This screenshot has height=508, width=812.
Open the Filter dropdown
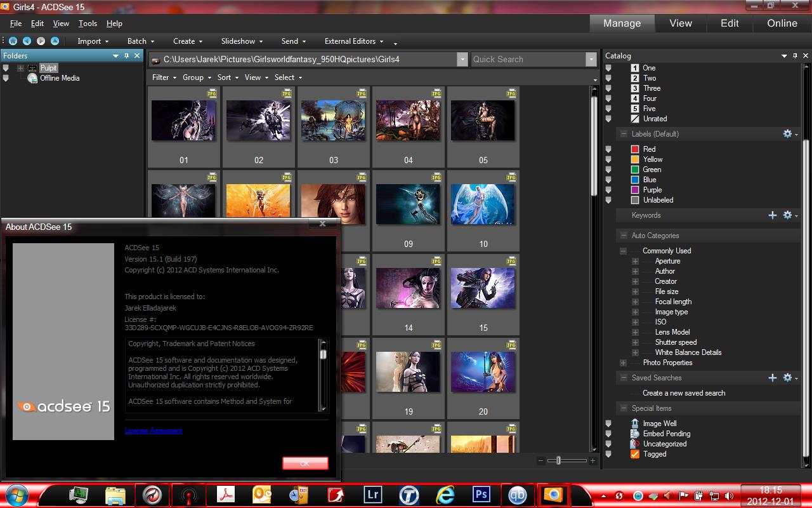(x=164, y=77)
